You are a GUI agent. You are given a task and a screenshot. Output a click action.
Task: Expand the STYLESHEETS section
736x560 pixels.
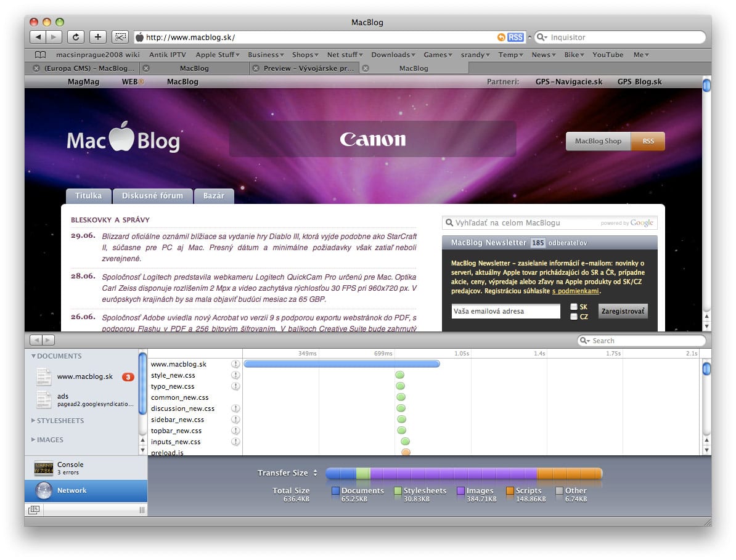click(x=33, y=420)
